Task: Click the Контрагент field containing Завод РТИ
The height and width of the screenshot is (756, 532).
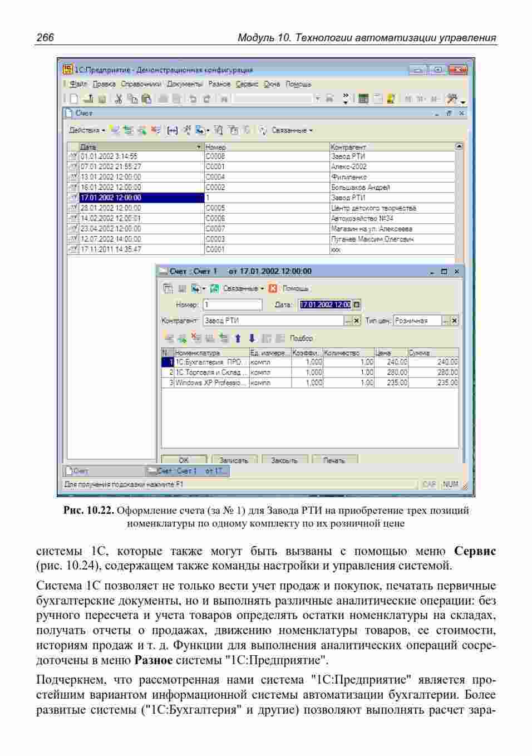Action: point(273,321)
